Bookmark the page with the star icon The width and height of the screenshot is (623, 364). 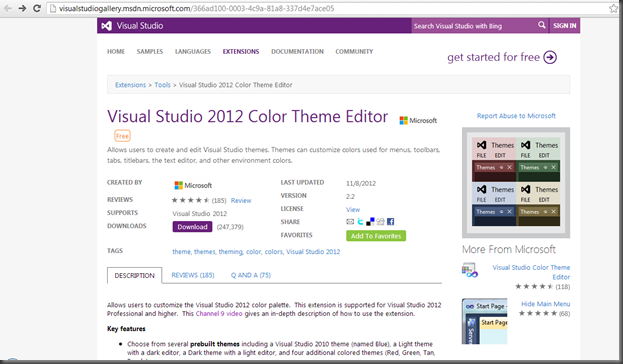click(x=614, y=8)
